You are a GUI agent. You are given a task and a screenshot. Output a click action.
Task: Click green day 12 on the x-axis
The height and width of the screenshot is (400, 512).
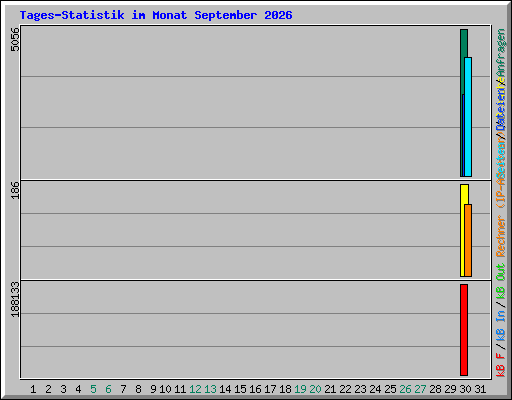(x=195, y=389)
